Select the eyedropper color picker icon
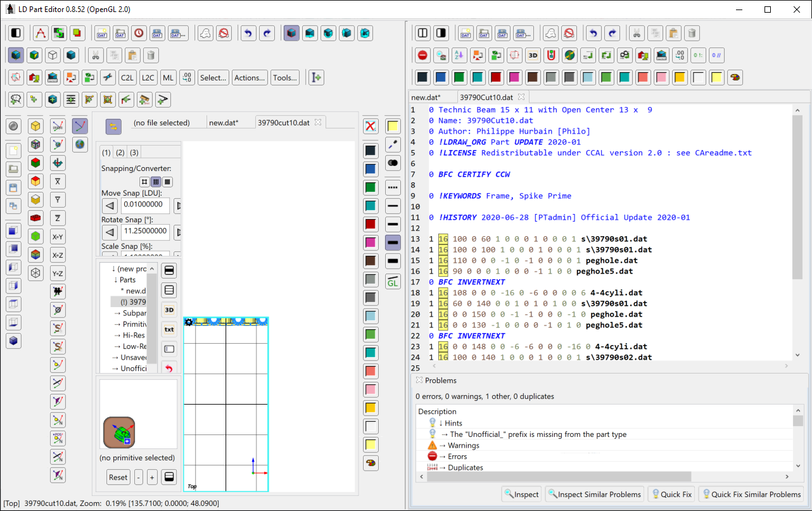812x511 pixels. coord(393,144)
